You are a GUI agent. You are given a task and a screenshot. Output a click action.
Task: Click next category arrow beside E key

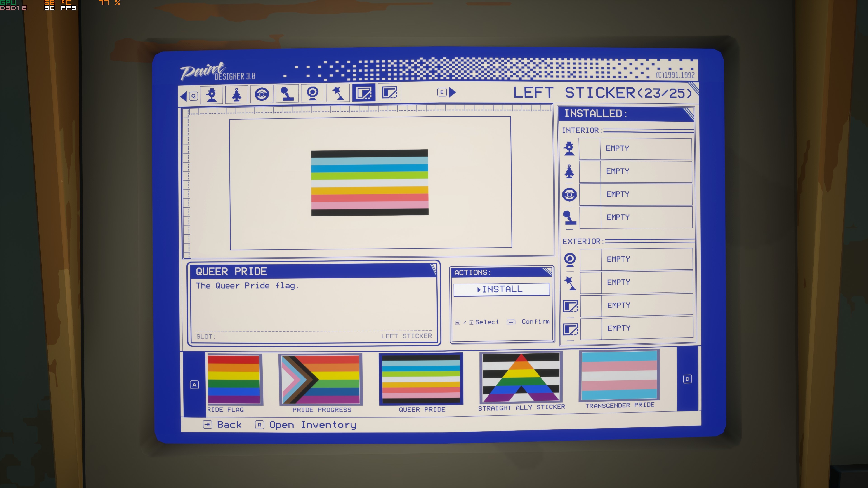tap(453, 92)
